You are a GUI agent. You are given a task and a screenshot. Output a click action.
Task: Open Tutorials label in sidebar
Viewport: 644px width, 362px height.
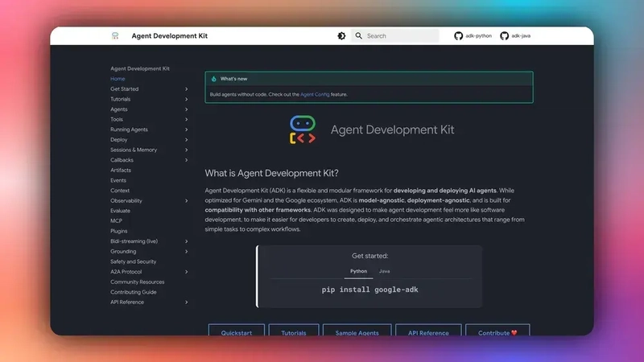click(120, 99)
